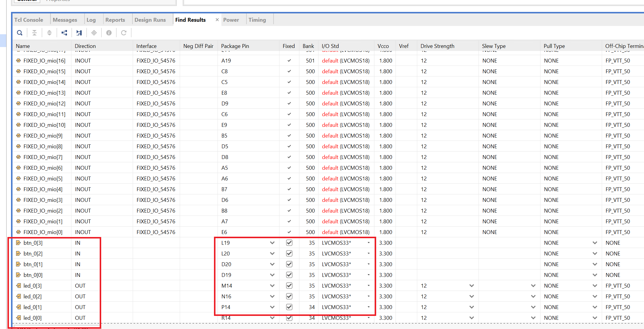
Task: Click the port icon beside FIXED_IO_mio[12]
Action: [18, 103]
